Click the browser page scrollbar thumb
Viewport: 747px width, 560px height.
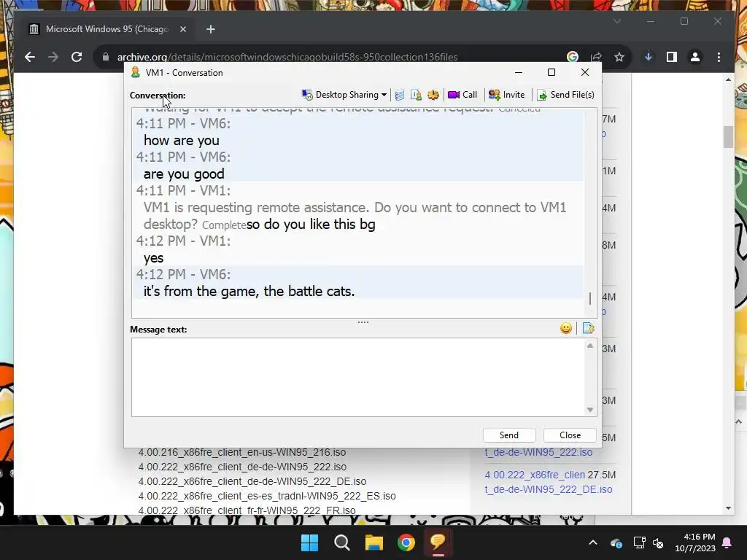tap(728, 137)
